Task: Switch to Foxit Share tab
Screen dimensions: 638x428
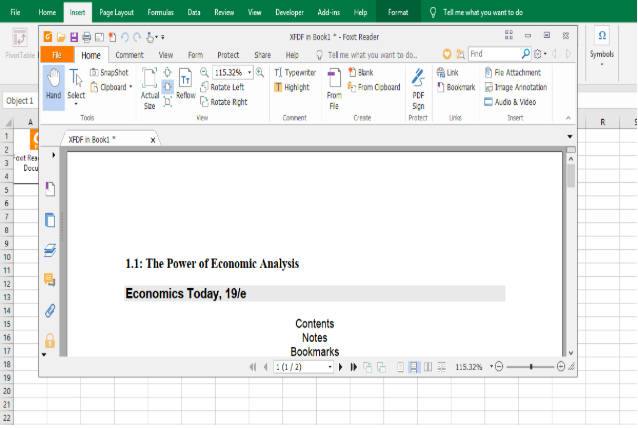Action: coord(262,55)
